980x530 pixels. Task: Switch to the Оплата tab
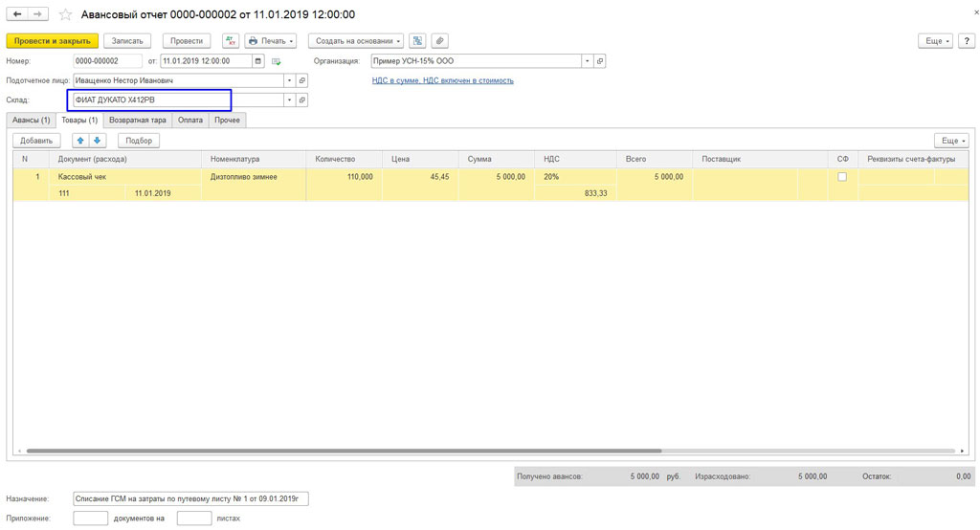pos(190,120)
